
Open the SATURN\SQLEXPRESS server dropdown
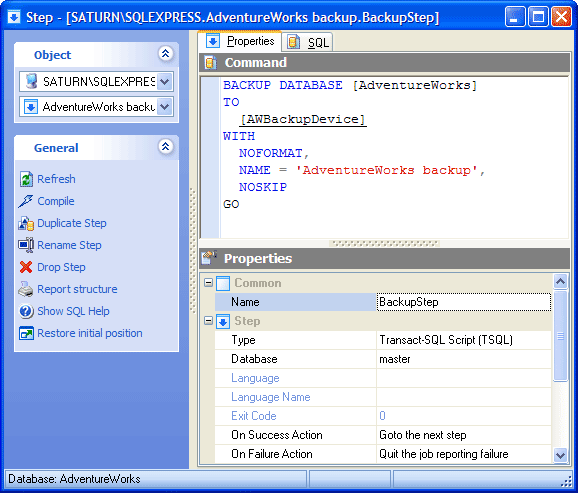(x=165, y=81)
